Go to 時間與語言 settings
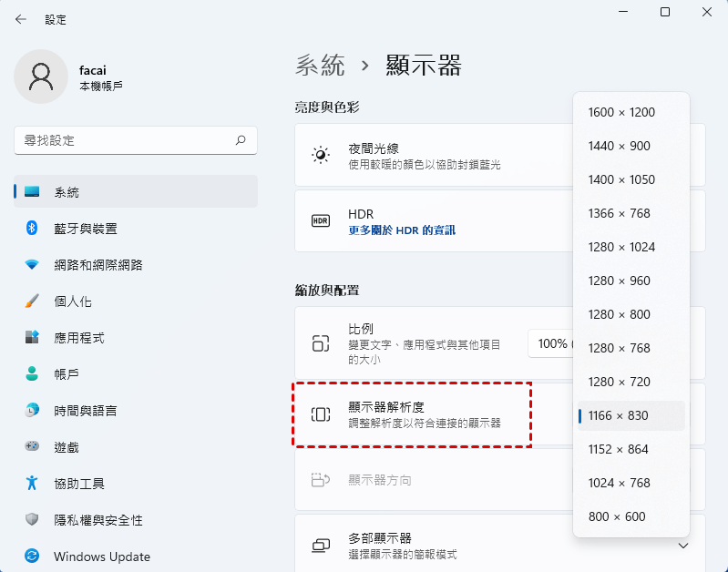The image size is (728, 572). [85, 411]
